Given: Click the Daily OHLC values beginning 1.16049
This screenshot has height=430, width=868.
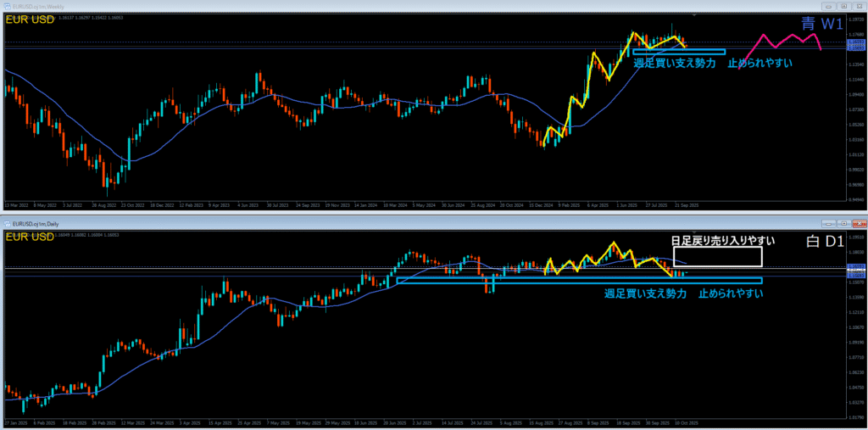Looking at the screenshot, I should coord(88,236).
